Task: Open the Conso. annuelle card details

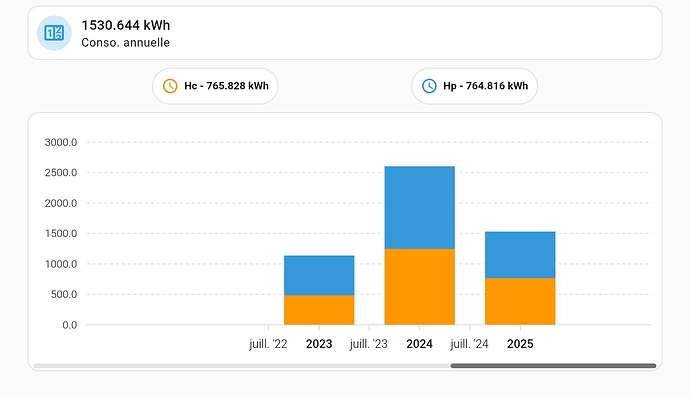Action: pyautogui.click(x=345, y=33)
